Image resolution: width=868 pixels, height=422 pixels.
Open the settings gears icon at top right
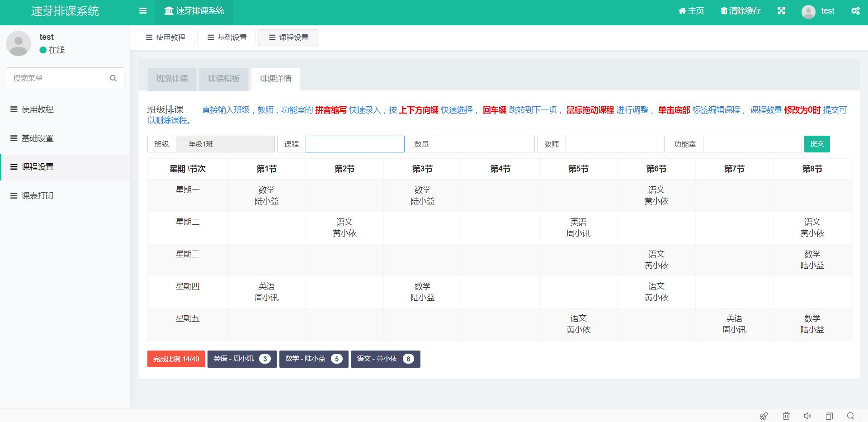[x=855, y=11]
